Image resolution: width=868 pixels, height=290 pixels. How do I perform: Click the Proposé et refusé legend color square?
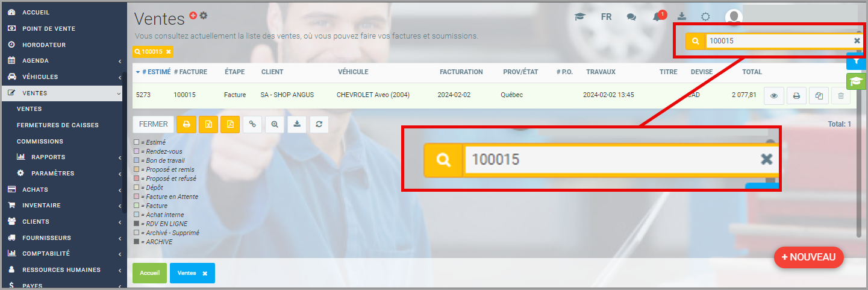point(137,178)
